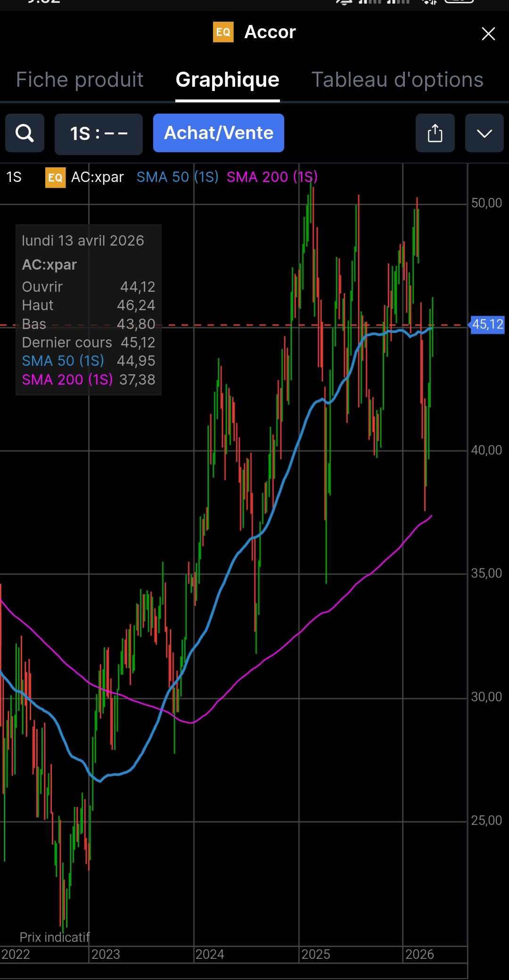Click the AC:xpar heading in tooltip
Image resolution: width=509 pixels, height=980 pixels.
pyautogui.click(x=49, y=264)
